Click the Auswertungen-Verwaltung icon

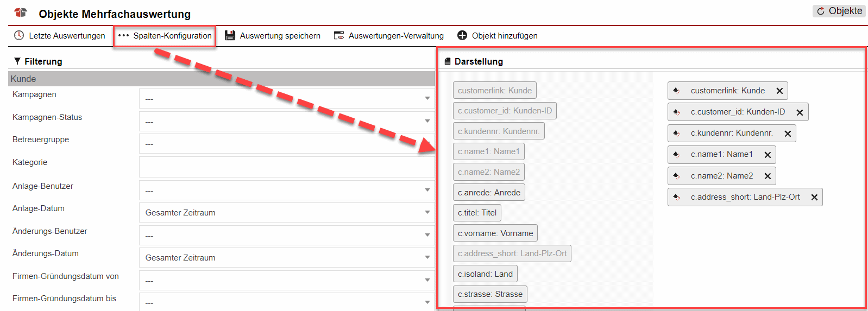tap(339, 35)
